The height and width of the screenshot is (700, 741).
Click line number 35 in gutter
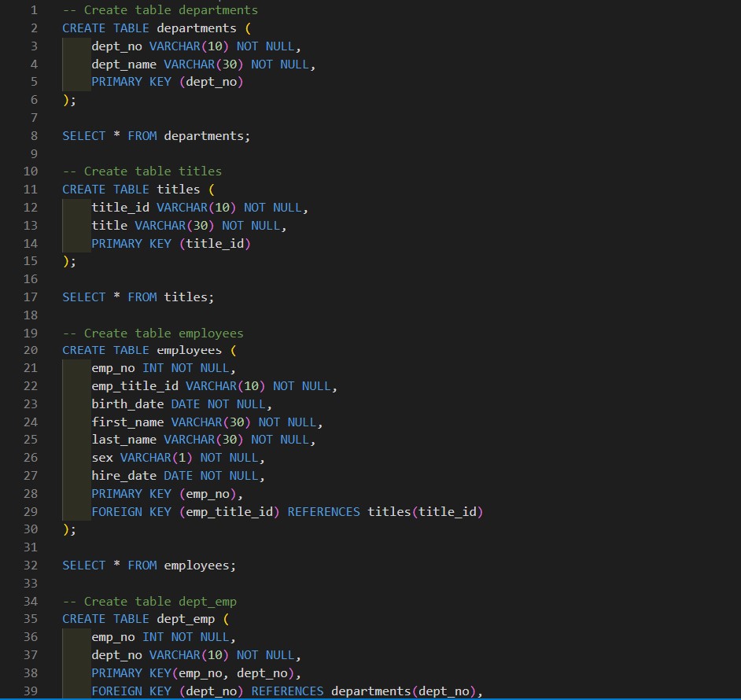[31, 619]
